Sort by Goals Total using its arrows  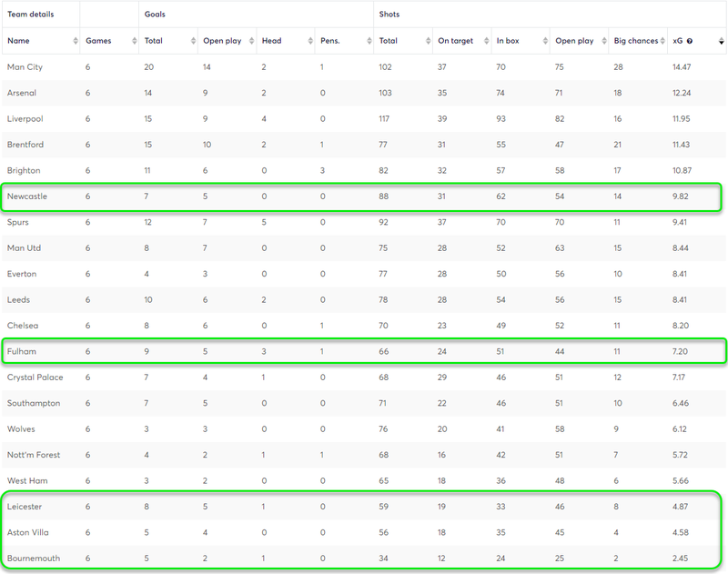tap(193, 41)
